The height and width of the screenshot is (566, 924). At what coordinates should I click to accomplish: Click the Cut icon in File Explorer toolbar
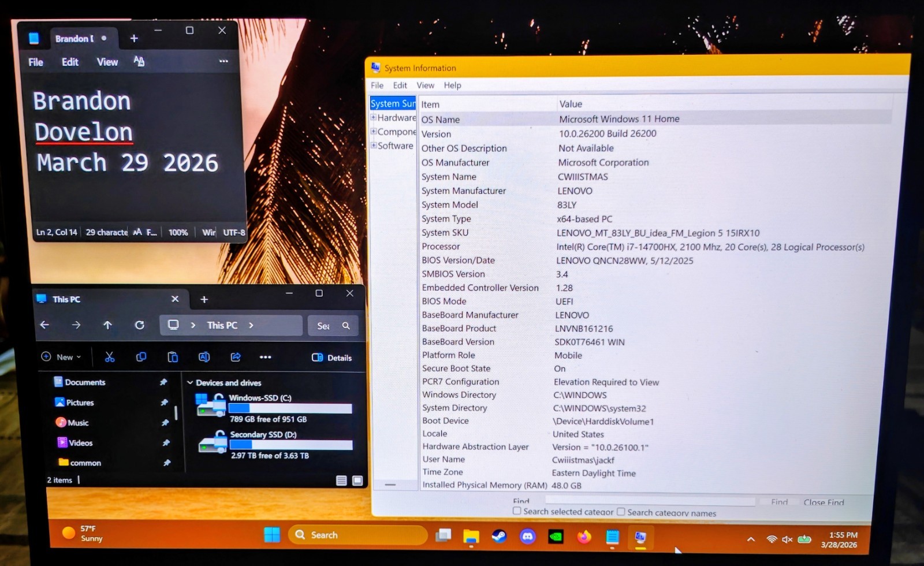tap(110, 357)
